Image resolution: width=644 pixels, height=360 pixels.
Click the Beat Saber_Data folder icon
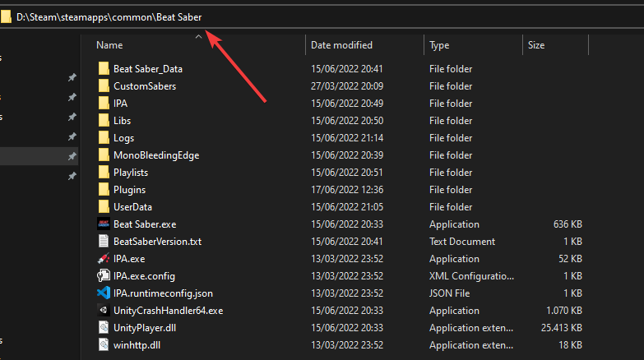click(104, 68)
